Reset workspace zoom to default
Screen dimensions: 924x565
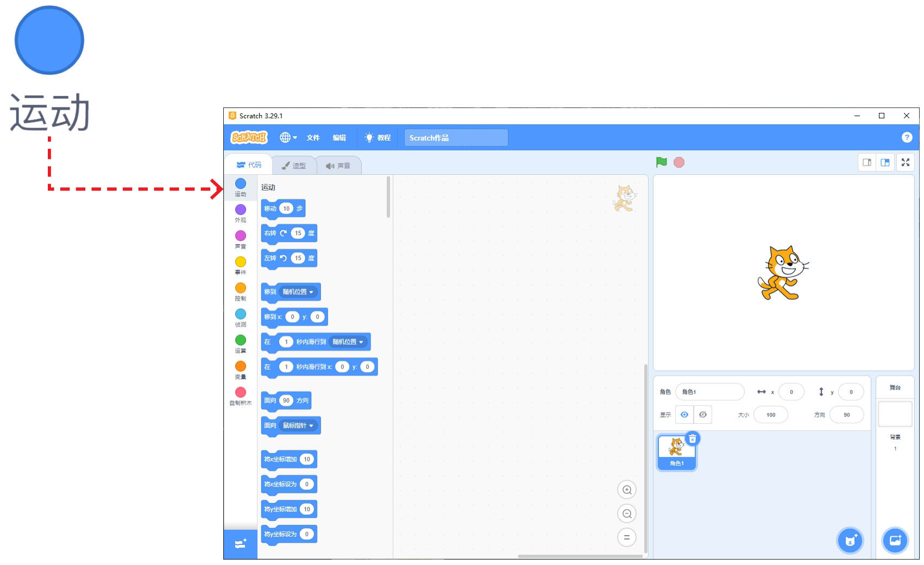[627, 537]
